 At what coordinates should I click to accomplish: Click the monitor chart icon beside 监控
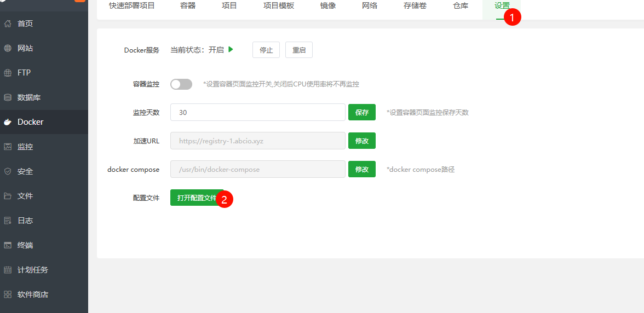pyautogui.click(x=8, y=147)
